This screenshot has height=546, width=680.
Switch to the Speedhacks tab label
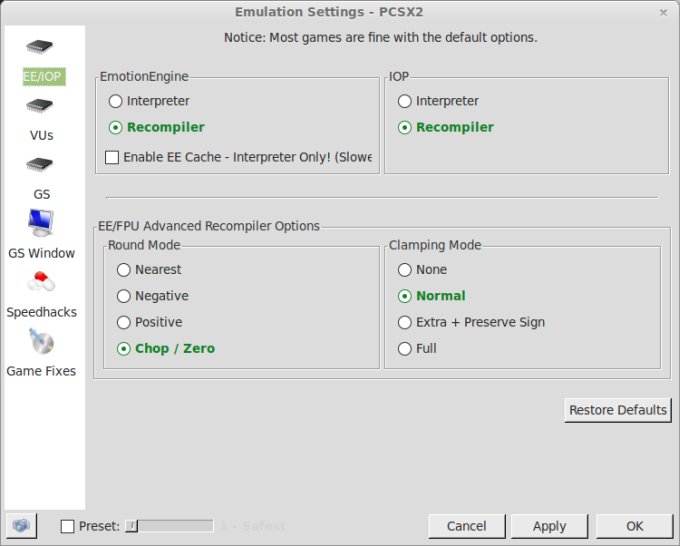pyautogui.click(x=42, y=312)
